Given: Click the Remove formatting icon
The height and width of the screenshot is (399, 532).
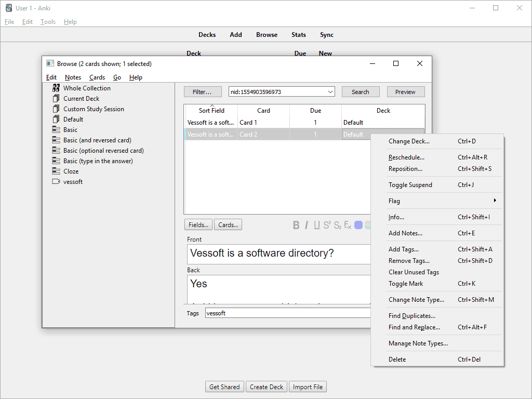Looking at the screenshot, I should (x=348, y=225).
